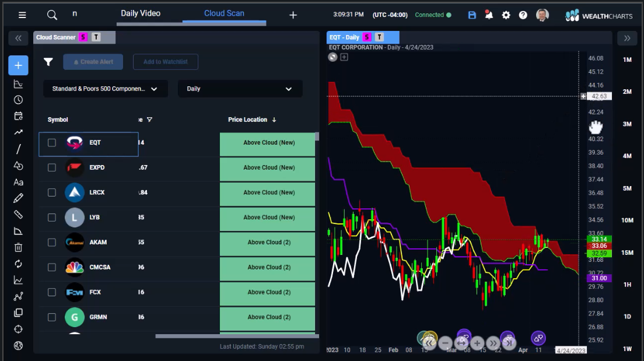Toggle the S badge on Cloud Scanner tab
This screenshot has width=644, height=361.
point(83,37)
